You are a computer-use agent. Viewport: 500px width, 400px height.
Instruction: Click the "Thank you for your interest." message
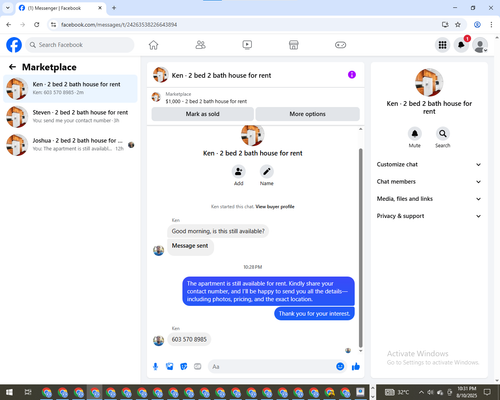coord(314,314)
